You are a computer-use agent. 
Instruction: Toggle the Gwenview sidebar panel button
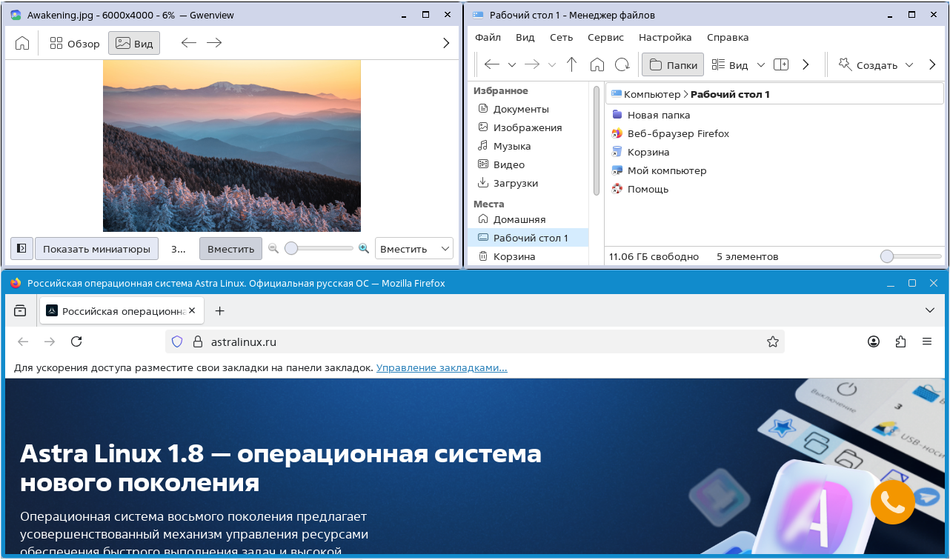click(x=21, y=249)
